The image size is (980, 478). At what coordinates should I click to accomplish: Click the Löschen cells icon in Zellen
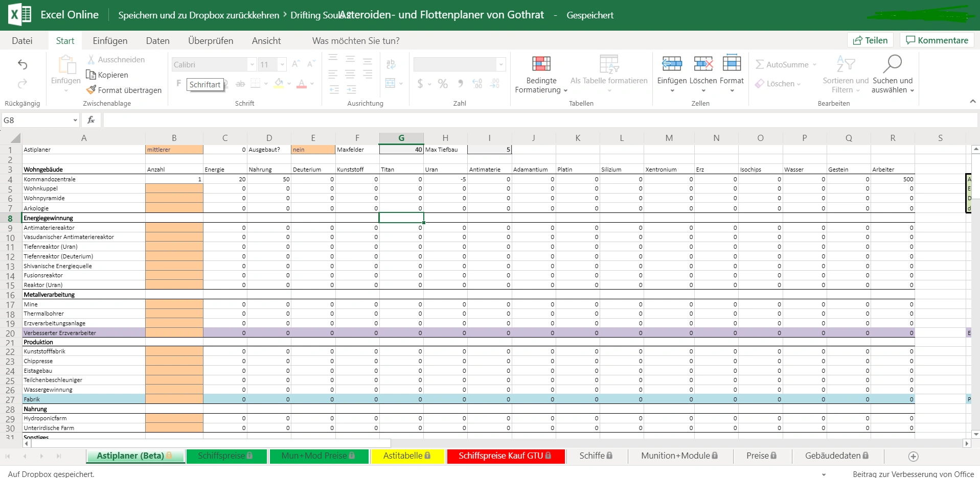pyautogui.click(x=703, y=64)
